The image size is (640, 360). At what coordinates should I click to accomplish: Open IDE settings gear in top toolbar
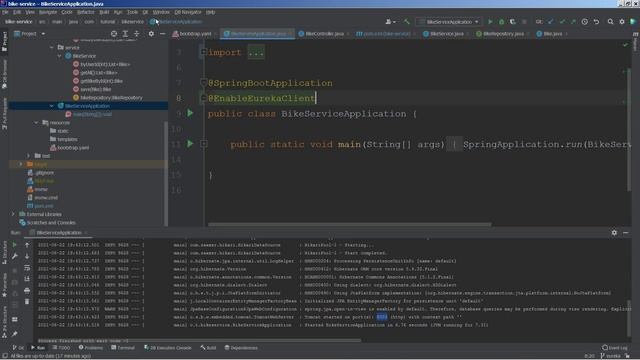622,22
